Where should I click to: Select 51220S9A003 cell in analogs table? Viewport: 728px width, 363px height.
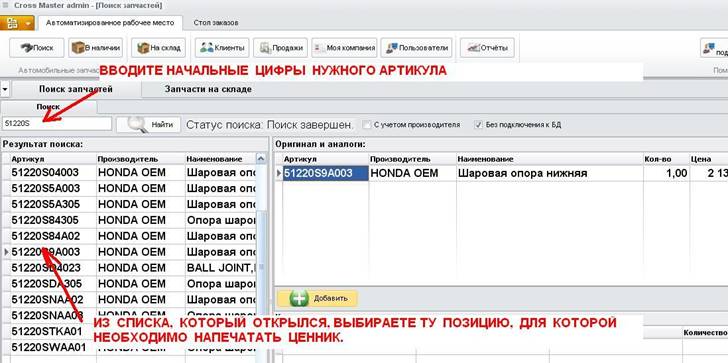coord(325,173)
